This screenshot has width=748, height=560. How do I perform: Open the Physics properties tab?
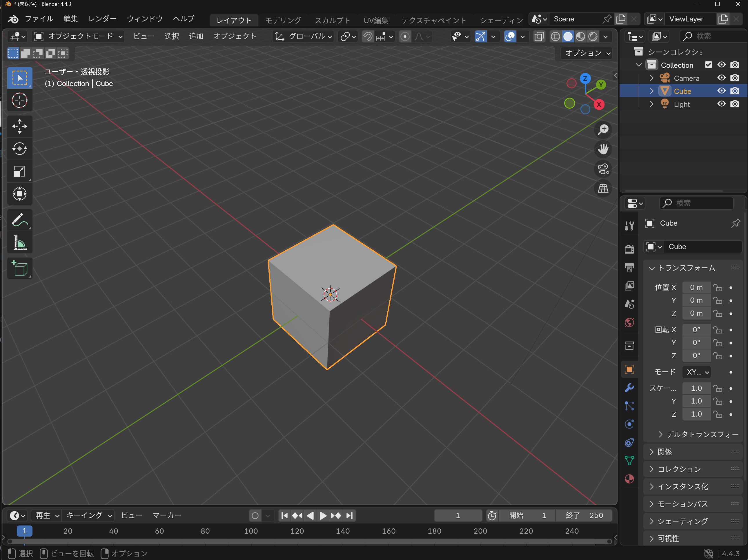tap(629, 424)
